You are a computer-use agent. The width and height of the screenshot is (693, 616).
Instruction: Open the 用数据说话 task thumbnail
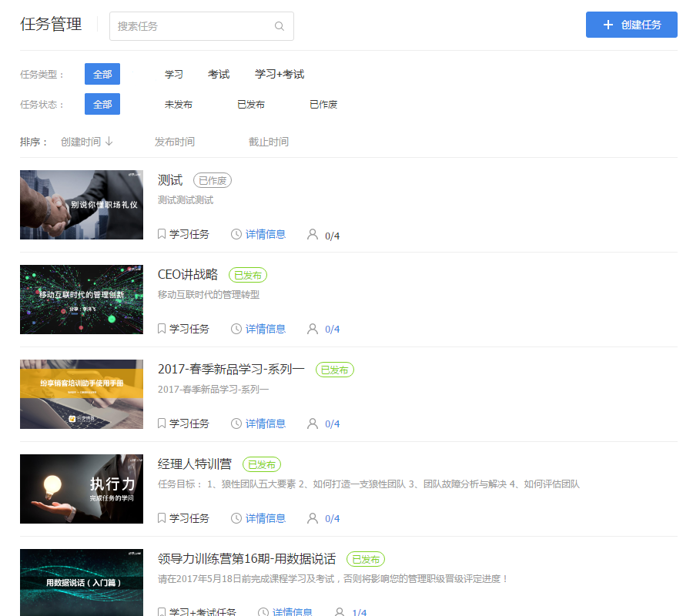82,582
